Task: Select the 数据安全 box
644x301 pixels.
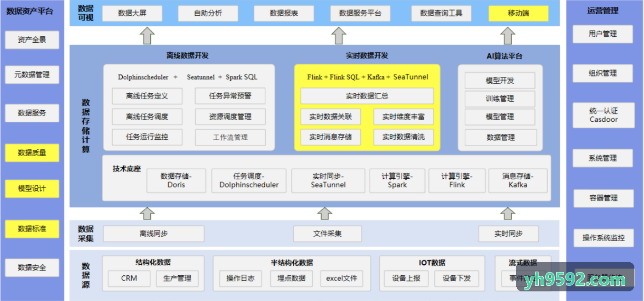Action: point(32,267)
